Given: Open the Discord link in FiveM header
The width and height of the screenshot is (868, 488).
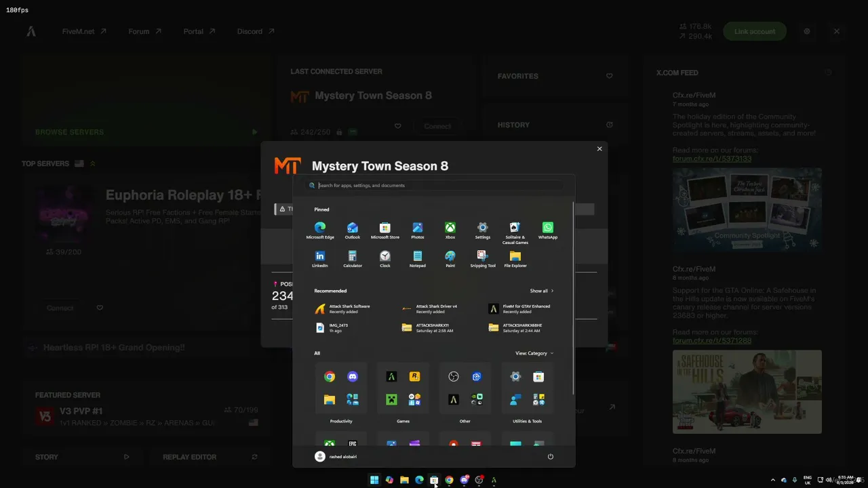Looking at the screenshot, I should [256, 31].
